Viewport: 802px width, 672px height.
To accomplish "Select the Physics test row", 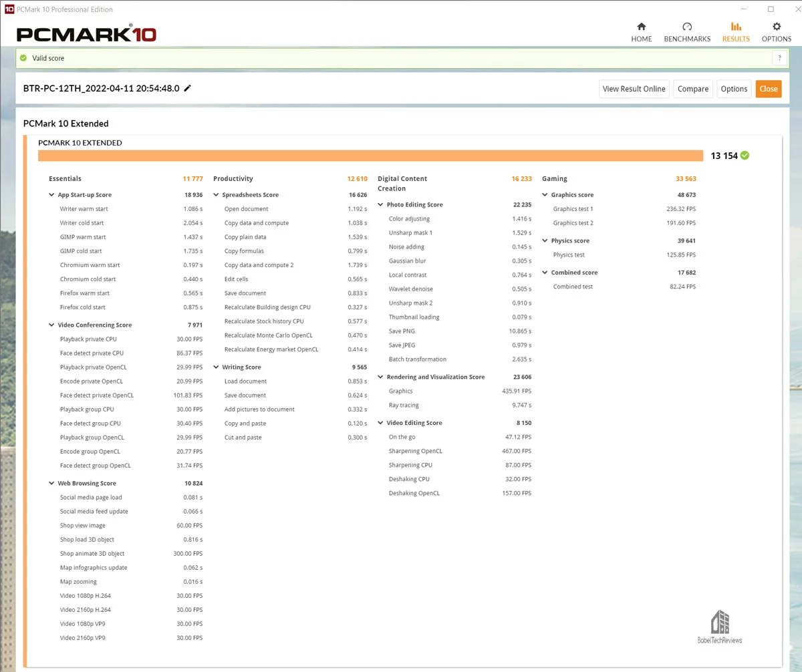I will tap(624, 255).
